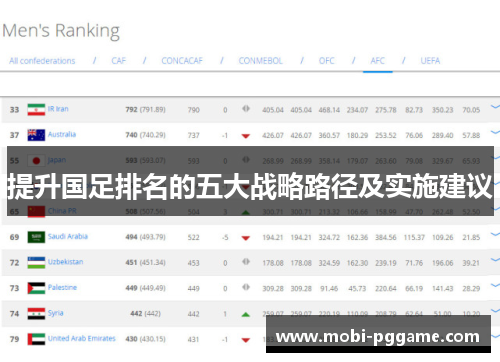The height and width of the screenshot is (362, 500).
Task: Click the rank number 33
Action: coord(14,110)
